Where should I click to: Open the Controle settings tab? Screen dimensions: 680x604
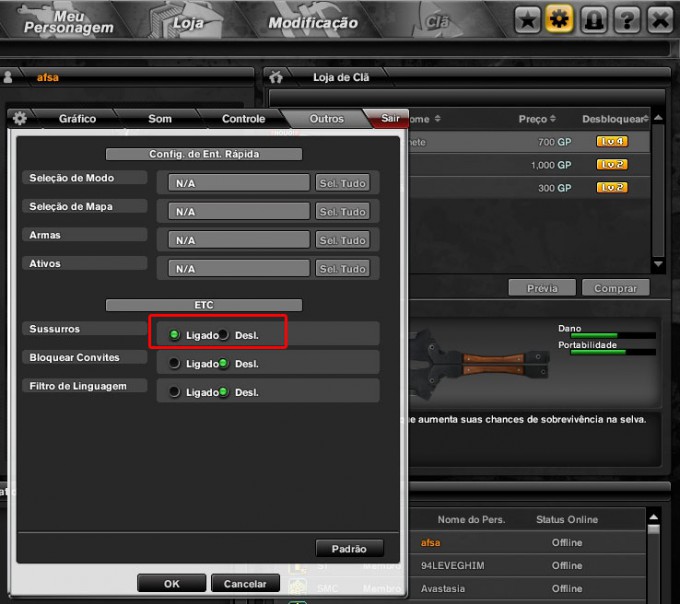[x=243, y=118]
